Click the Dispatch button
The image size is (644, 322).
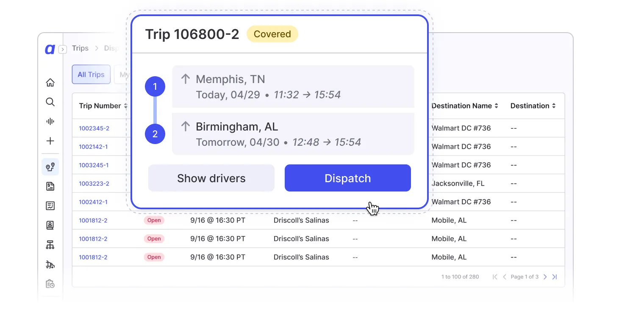(348, 178)
